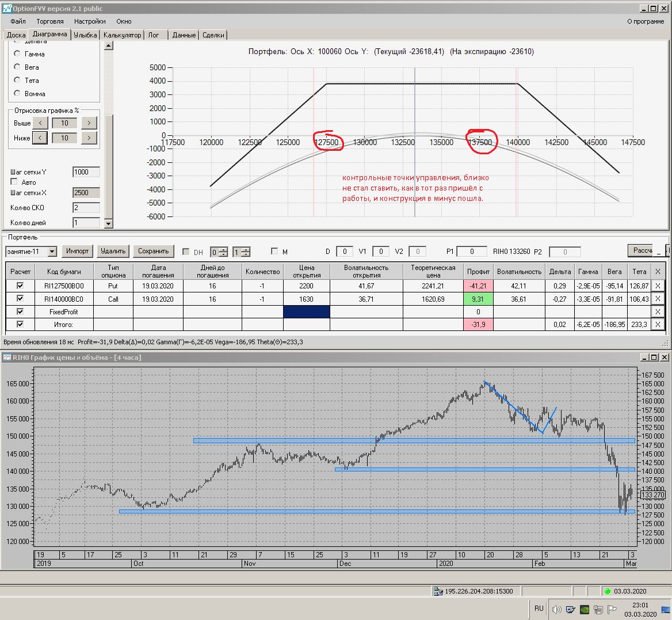Image resolution: width=672 pixels, height=620 pixels.
Task: Click the green connection status indicator
Action: (x=608, y=591)
